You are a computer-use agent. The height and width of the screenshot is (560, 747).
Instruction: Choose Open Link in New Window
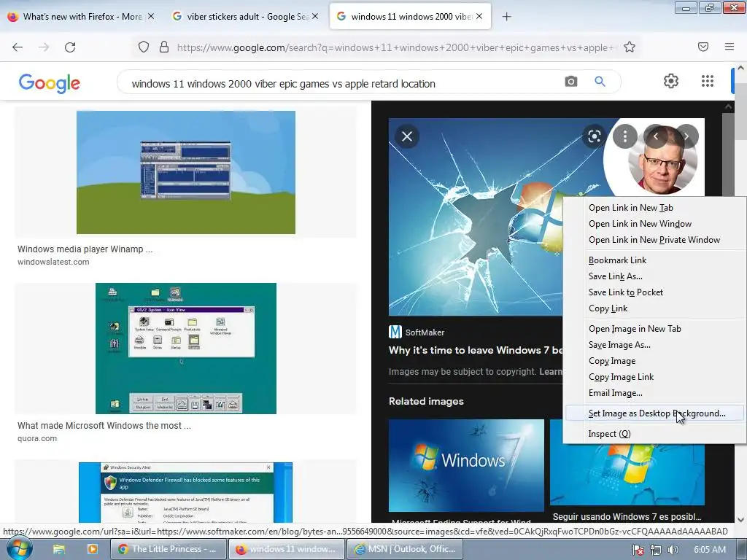coord(654,224)
